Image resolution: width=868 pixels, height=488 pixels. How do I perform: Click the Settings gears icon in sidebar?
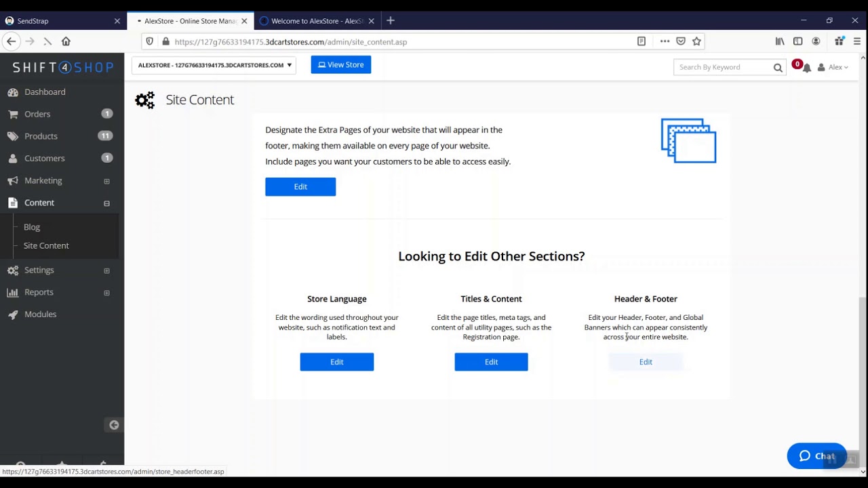13,270
